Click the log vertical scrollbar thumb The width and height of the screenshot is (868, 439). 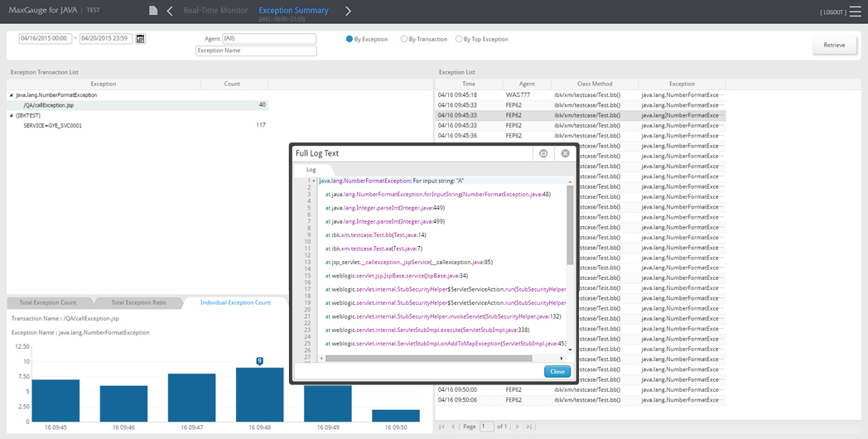click(x=570, y=224)
